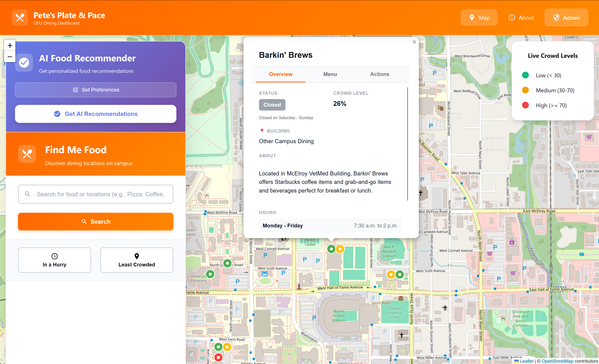
Task: Zoom in the map
Action: click(x=10, y=45)
